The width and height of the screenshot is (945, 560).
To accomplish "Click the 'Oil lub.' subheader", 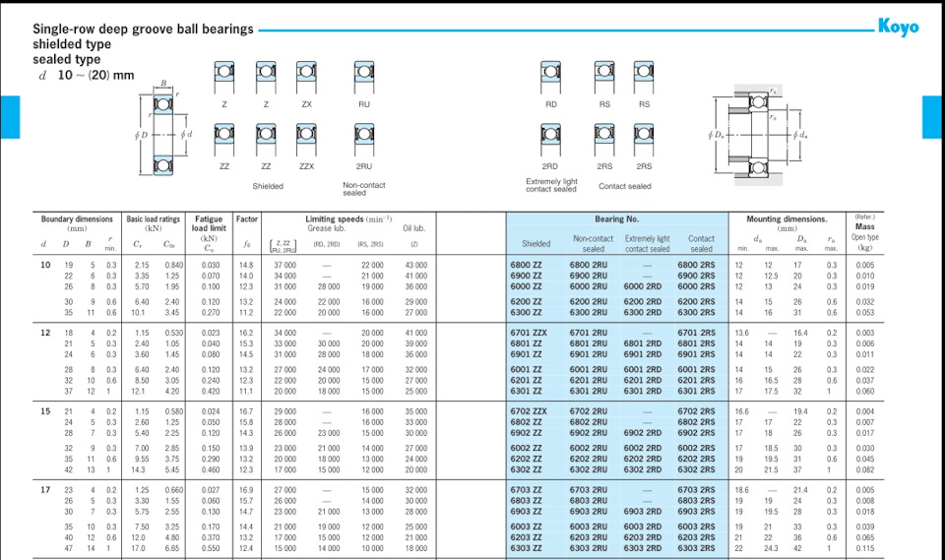I will pyautogui.click(x=414, y=228).
